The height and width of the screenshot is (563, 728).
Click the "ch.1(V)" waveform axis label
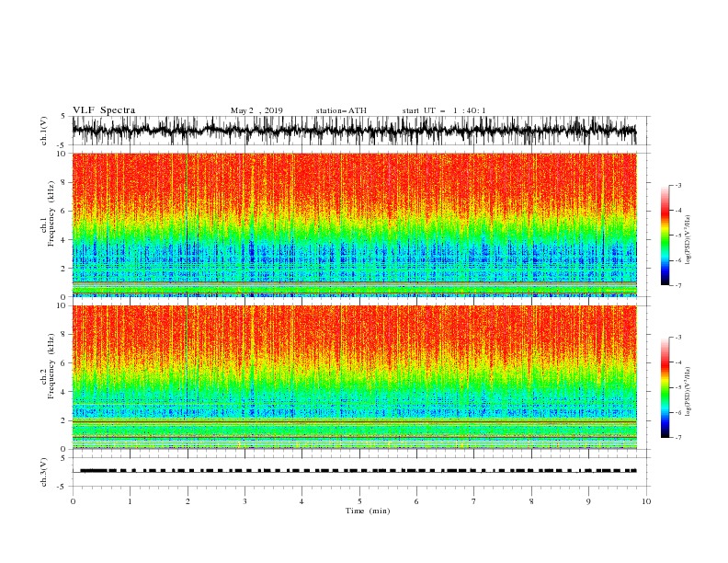pos(44,131)
